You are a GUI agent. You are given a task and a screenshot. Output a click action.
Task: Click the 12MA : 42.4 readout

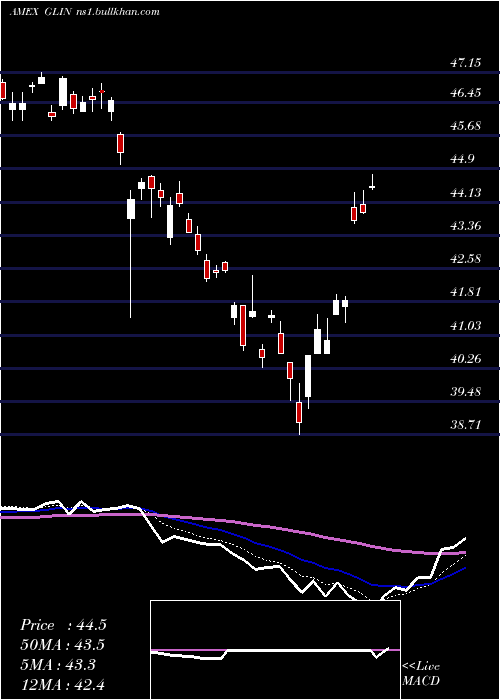tap(63, 684)
